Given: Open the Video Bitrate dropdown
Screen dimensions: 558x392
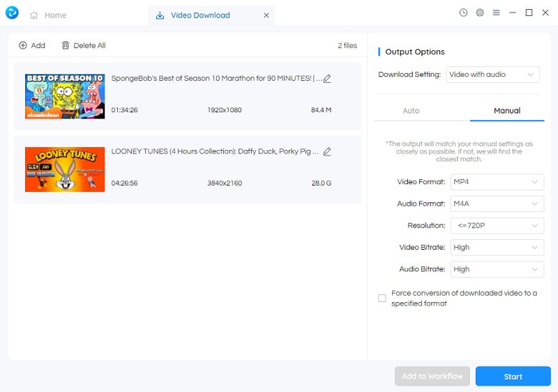Looking at the screenshot, I should (497, 247).
